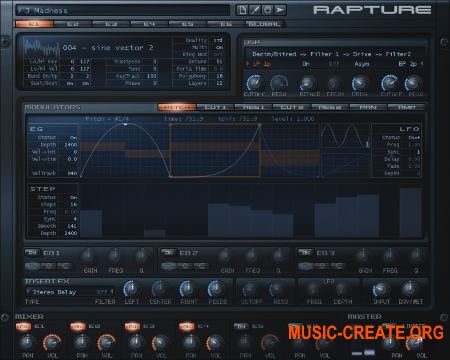Select the second EQ 2 type icon
Viewport: 450px width, 360px height.
tap(185, 266)
